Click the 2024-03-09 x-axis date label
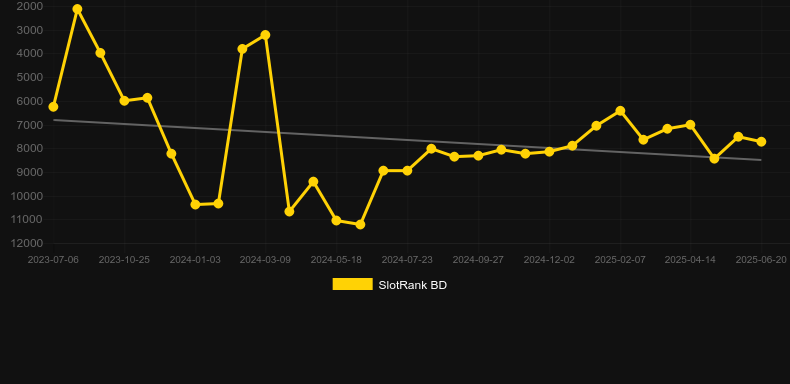 [x=266, y=260]
